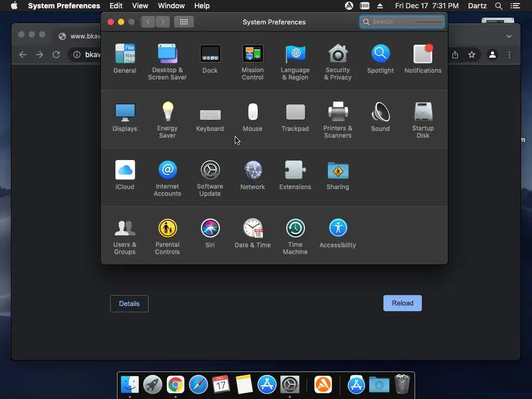Open the browser three-dot menu
Image resolution: width=532 pixels, height=399 pixels.
click(x=509, y=55)
